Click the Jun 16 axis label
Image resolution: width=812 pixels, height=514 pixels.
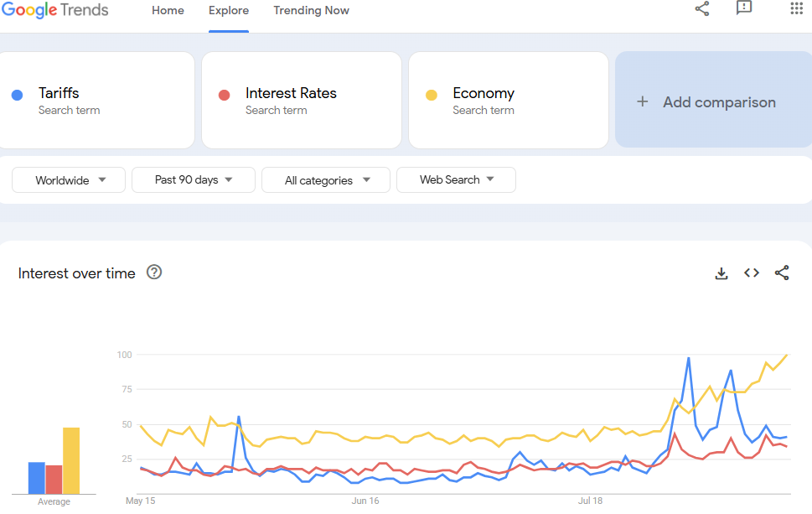365,501
